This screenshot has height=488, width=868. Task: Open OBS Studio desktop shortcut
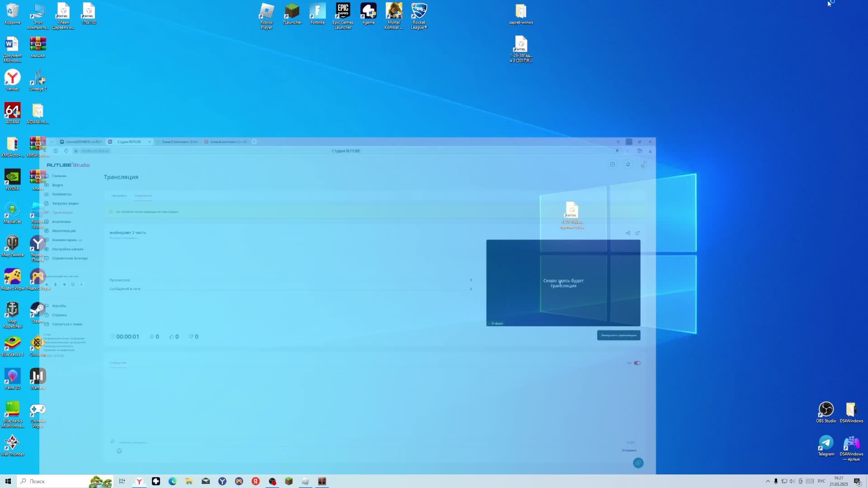[x=826, y=409]
